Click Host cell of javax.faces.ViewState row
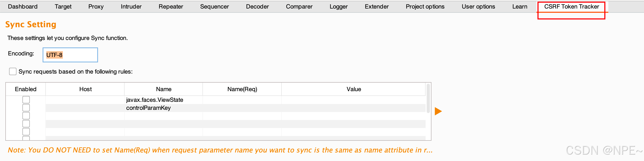Viewport: 644px width, 161px height. point(85,100)
